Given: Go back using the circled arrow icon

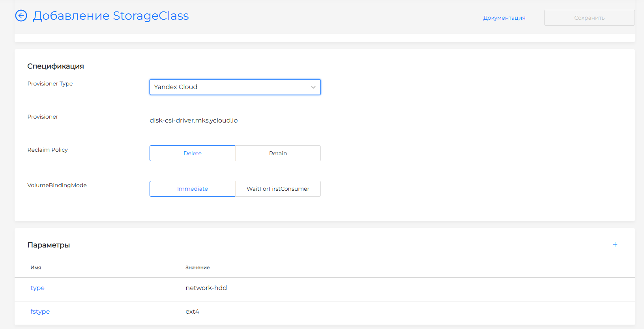Looking at the screenshot, I should pos(21,16).
